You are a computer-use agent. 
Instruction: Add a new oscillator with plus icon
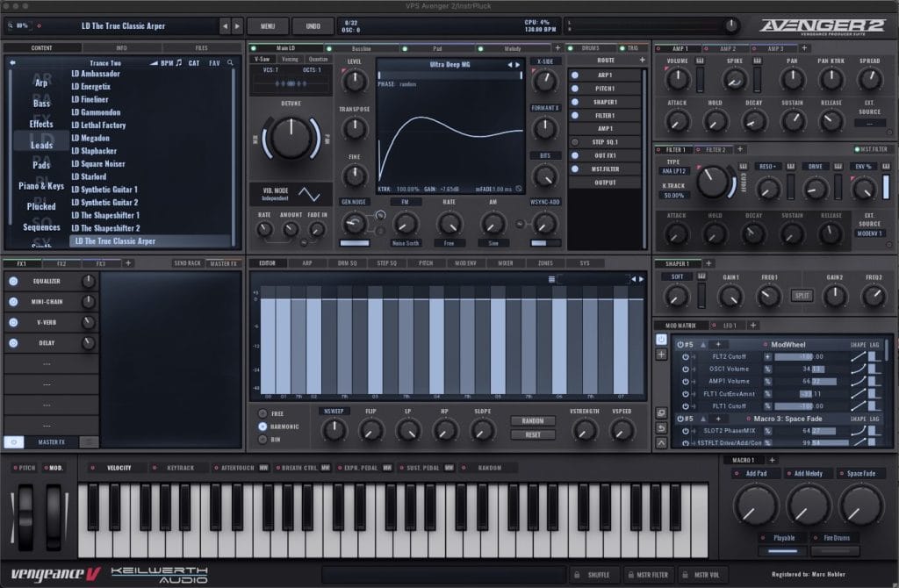pyautogui.click(x=557, y=47)
